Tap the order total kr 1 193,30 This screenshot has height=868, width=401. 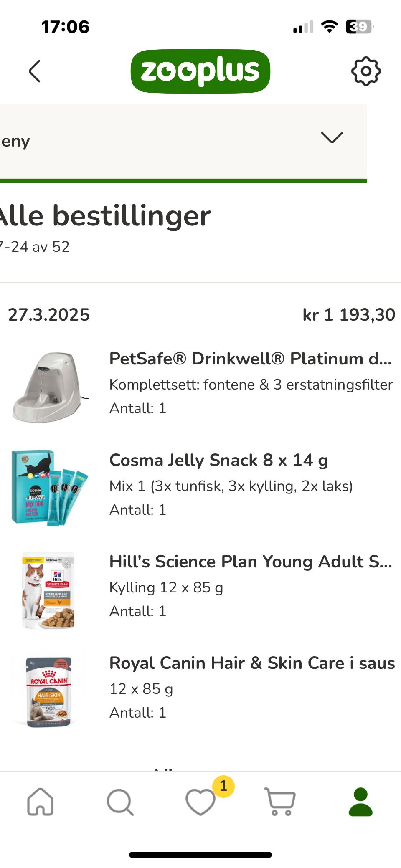coord(349,315)
